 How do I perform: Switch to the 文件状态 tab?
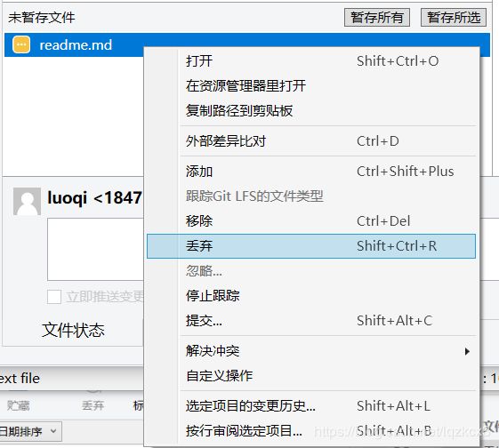pos(73,330)
